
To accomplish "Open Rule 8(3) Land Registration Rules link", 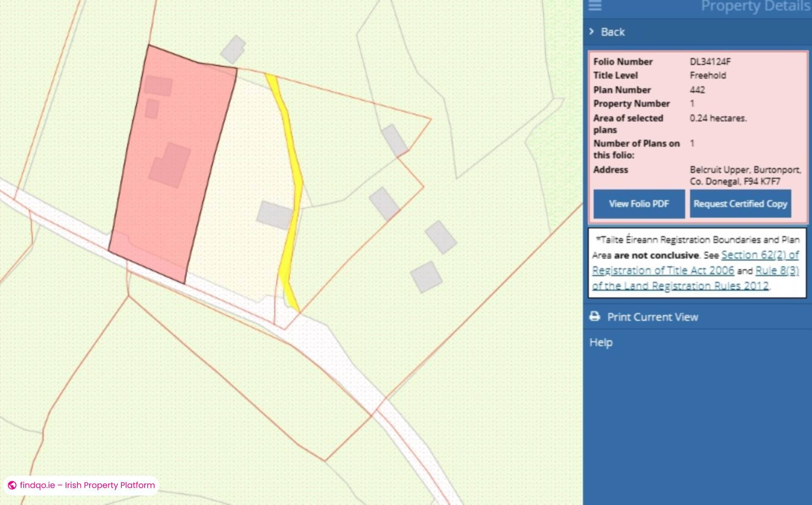I will pos(777,270).
